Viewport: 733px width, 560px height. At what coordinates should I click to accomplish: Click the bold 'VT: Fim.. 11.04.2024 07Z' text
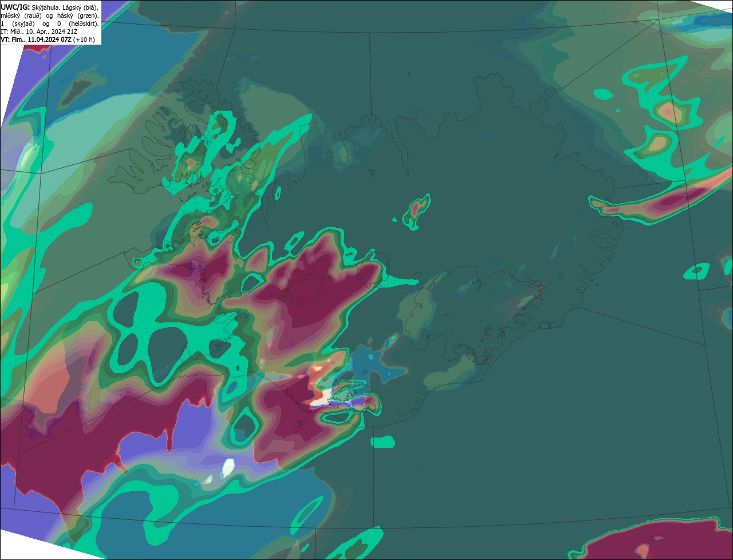point(36,40)
